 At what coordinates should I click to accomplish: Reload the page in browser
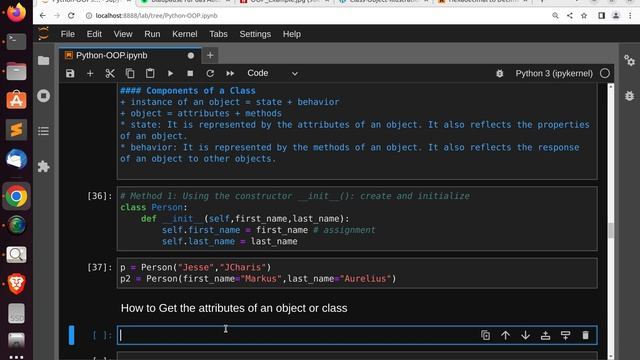71,16
